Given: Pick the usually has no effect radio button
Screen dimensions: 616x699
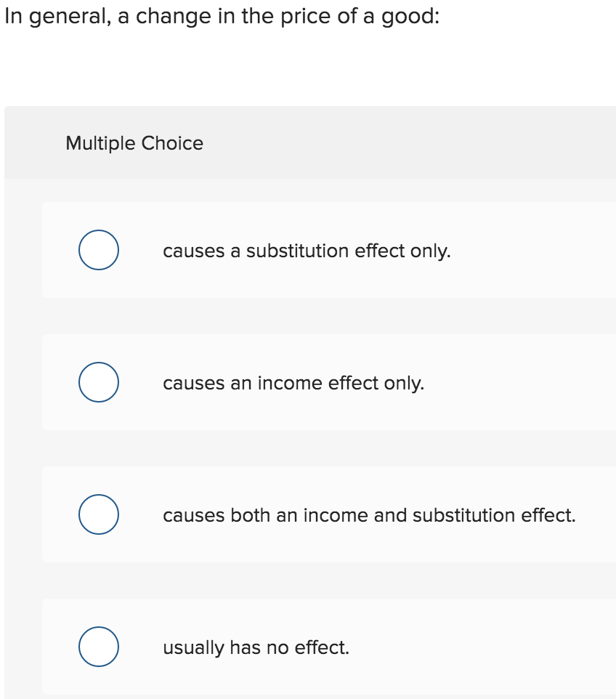Looking at the screenshot, I should coord(99,647).
